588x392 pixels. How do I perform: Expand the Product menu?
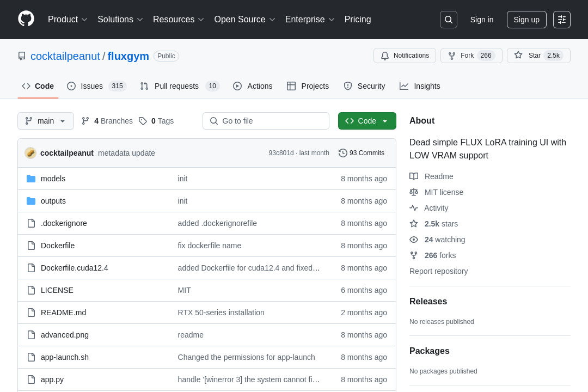click(x=68, y=20)
